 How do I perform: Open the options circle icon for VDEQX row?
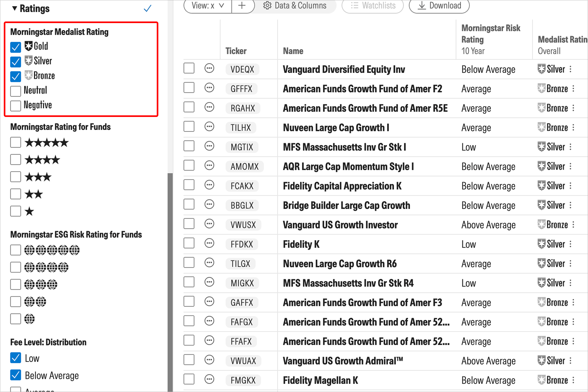tap(209, 68)
